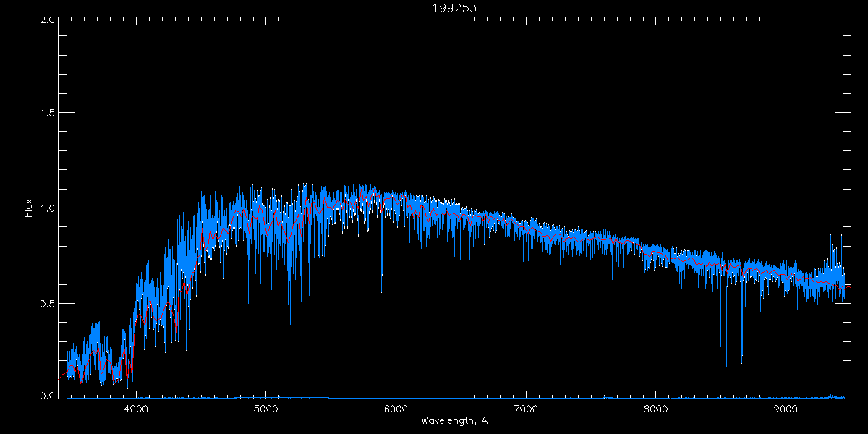Click the 0.5 flux tick label
Viewport: 868px width, 434px height.
coord(47,303)
